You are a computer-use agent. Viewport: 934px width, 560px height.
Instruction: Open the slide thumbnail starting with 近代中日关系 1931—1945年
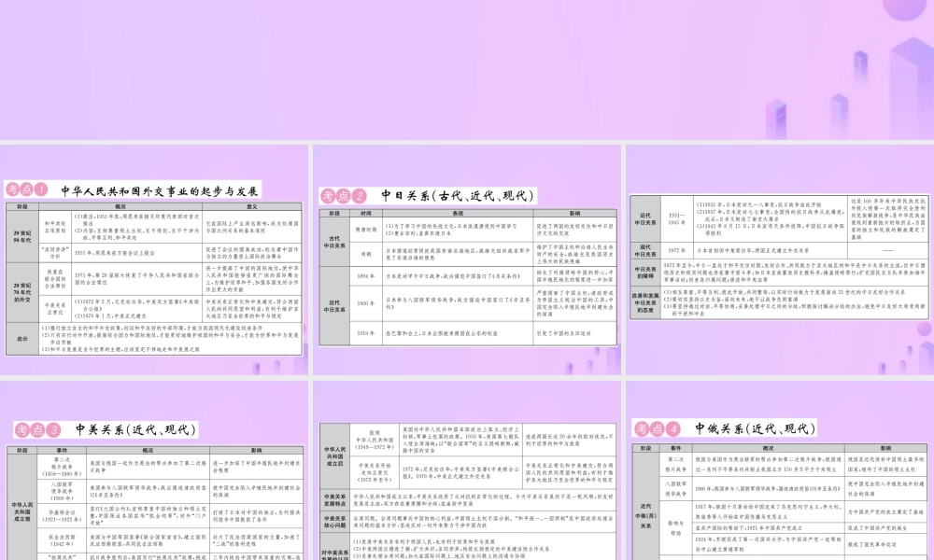(780, 259)
